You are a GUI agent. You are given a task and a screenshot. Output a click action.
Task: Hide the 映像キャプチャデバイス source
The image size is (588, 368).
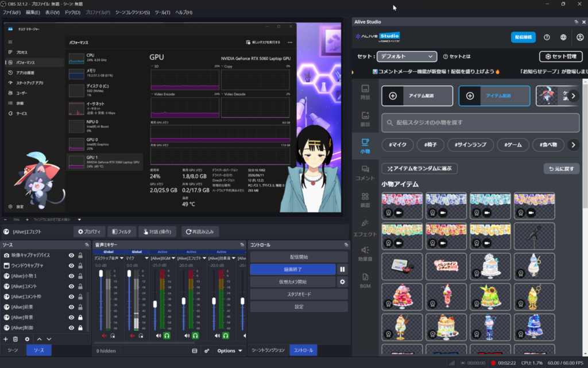(71, 255)
